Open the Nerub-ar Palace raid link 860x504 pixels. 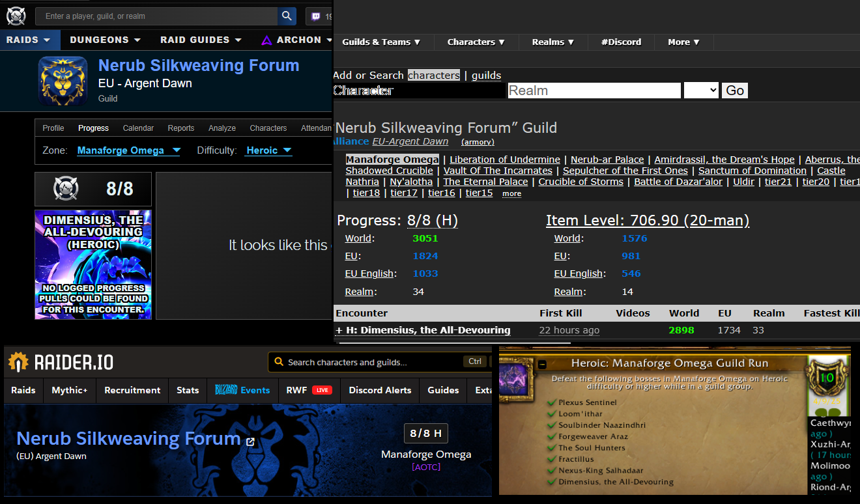point(607,160)
